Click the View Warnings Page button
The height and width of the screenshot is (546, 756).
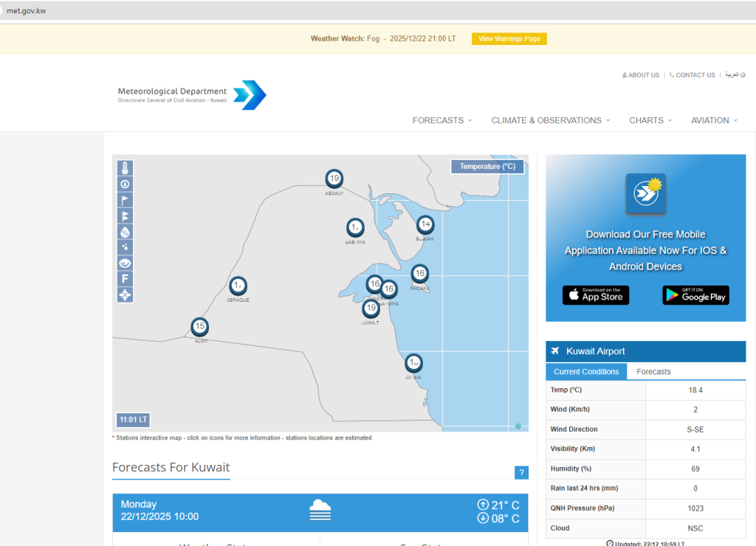click(509, 39)
